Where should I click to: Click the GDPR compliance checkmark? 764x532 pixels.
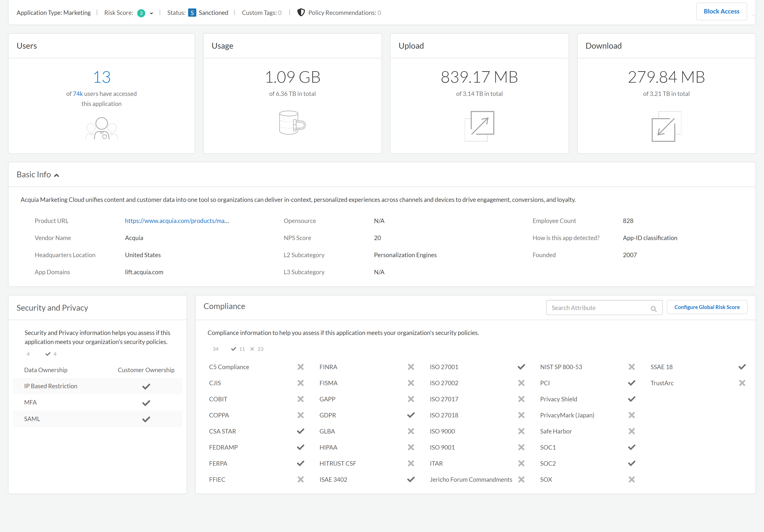[411, 415]
